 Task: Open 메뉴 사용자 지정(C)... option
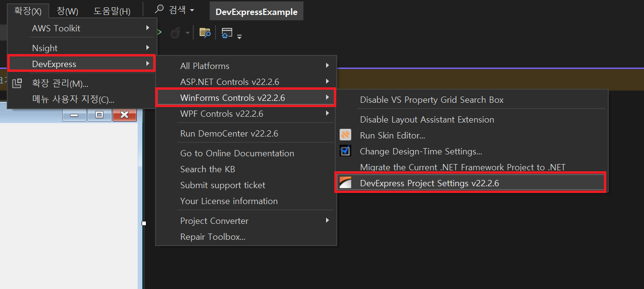coord(82,99)
